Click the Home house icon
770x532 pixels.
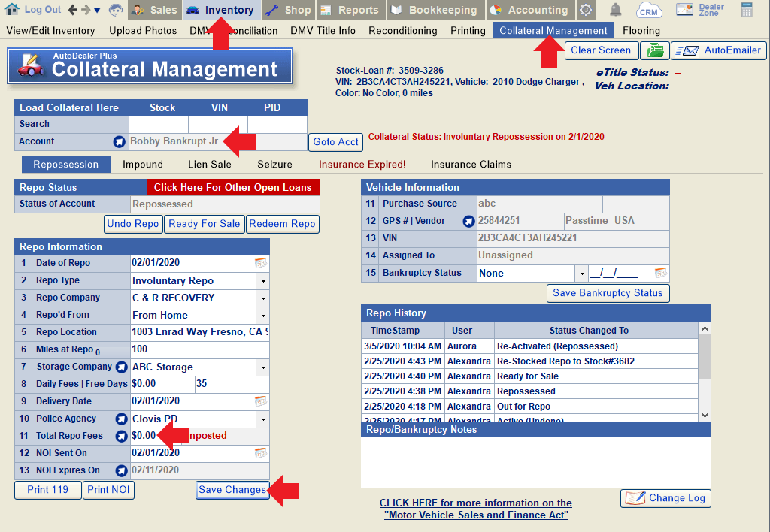click(x=12, y=9)
